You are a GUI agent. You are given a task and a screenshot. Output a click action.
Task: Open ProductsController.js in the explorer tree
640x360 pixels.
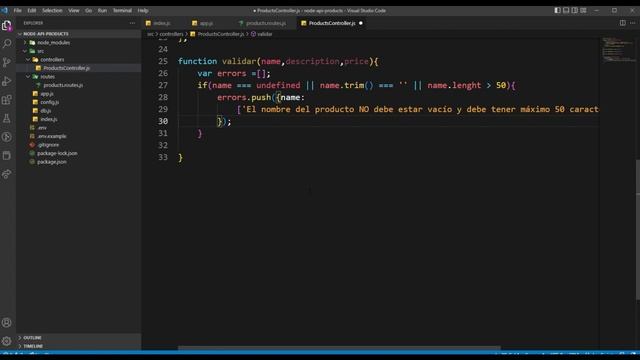(x=67, y=68)
